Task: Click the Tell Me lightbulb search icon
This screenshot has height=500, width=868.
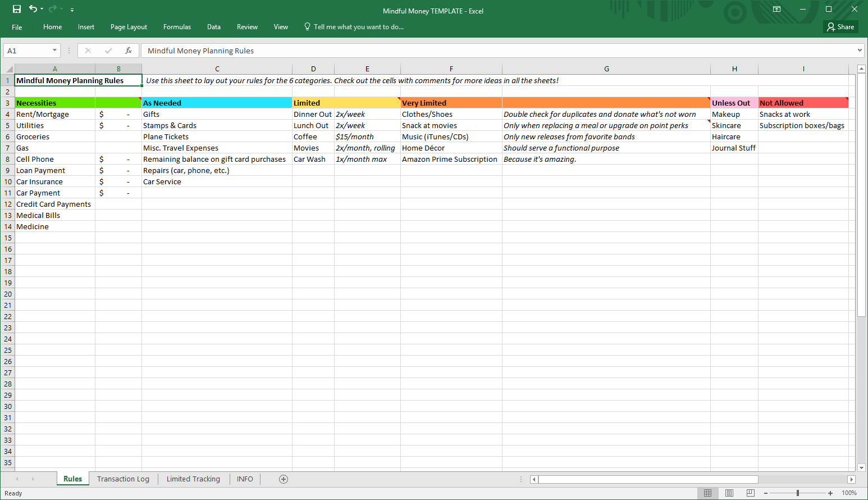Action: click(x=307, y=26)
